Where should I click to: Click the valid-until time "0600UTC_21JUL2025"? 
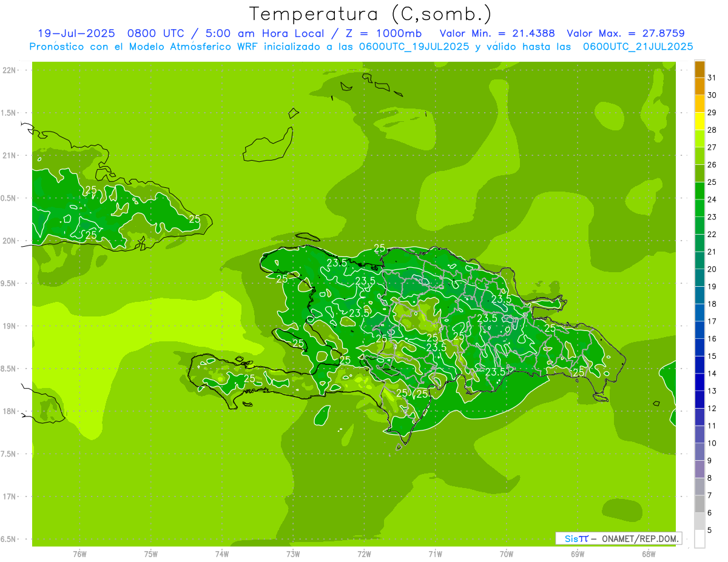tap(638, 47)
